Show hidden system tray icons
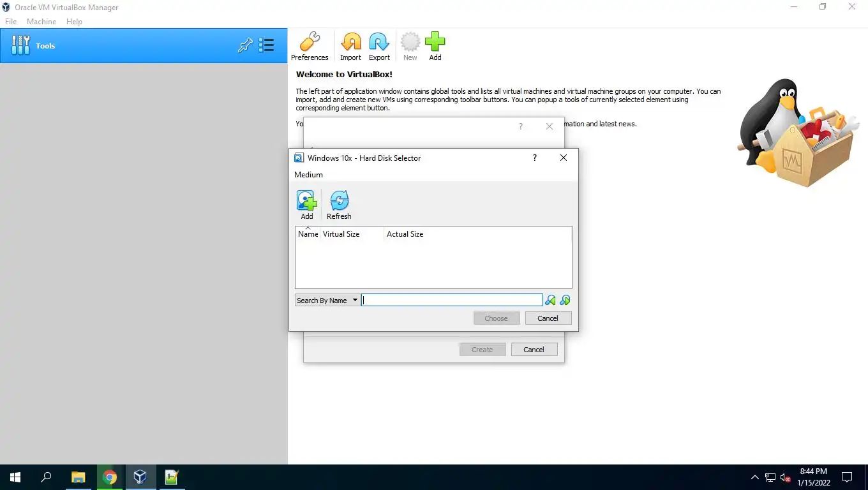This screenshot has height=490, width=868. pos(755,477)
